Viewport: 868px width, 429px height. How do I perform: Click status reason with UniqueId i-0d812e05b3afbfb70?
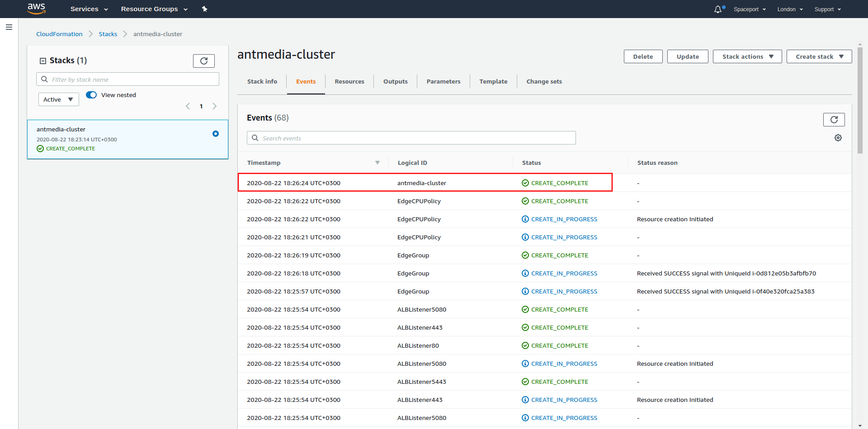[726, 273]
